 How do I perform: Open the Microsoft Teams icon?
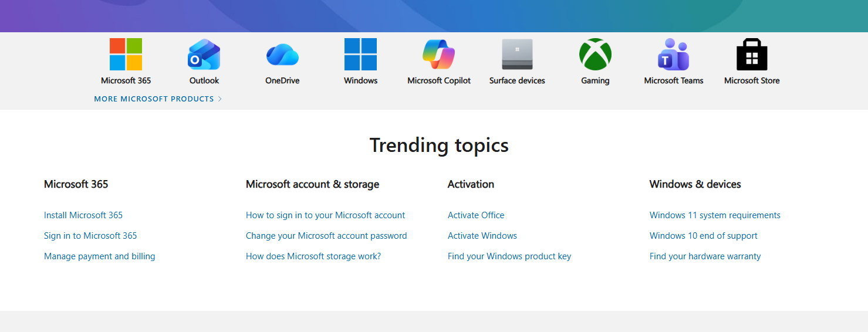pyautogui.click(x=673, y=55)
